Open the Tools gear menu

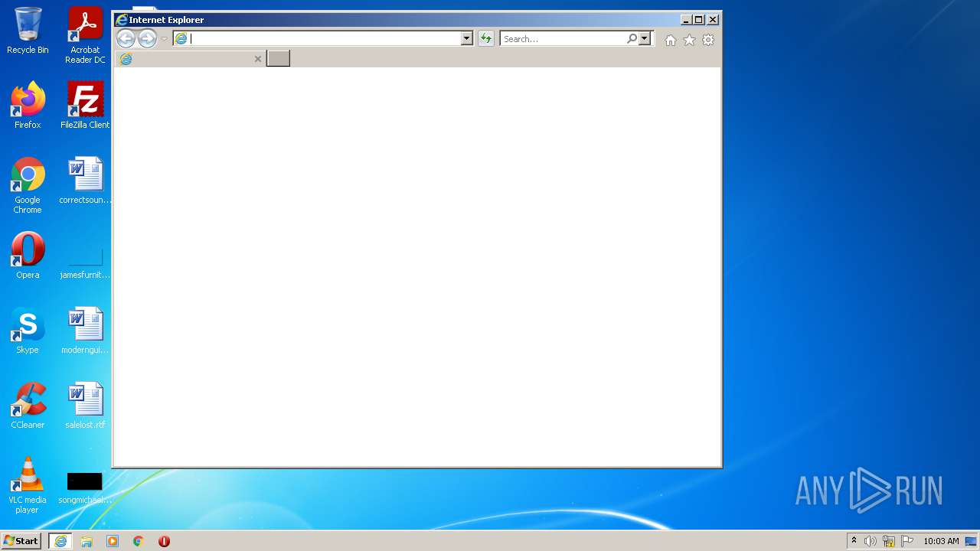pyautogui.click(x=708, y=40)
